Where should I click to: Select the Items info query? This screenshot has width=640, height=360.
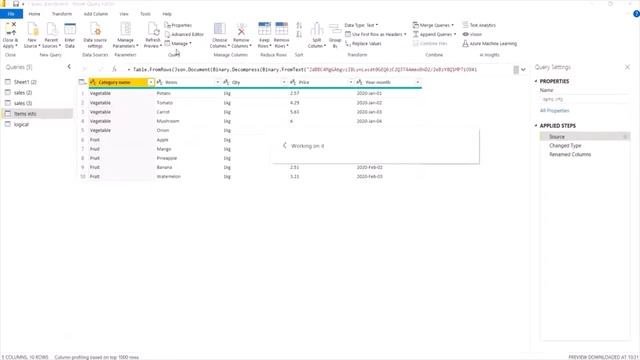click(37, 114)
